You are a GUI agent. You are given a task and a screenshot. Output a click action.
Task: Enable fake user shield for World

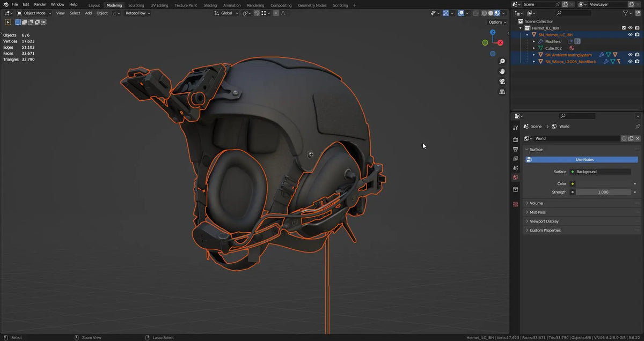point(624,138)
